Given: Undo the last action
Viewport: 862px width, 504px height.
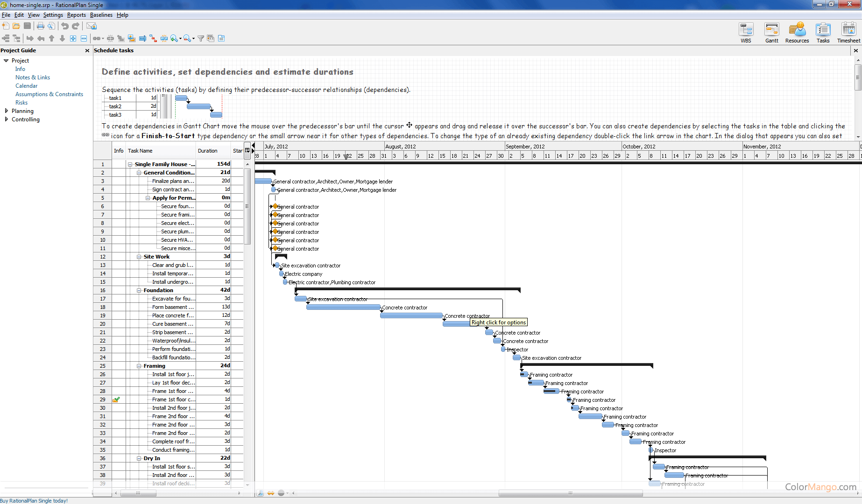Looking at the screenshot, I should point(64,26).
